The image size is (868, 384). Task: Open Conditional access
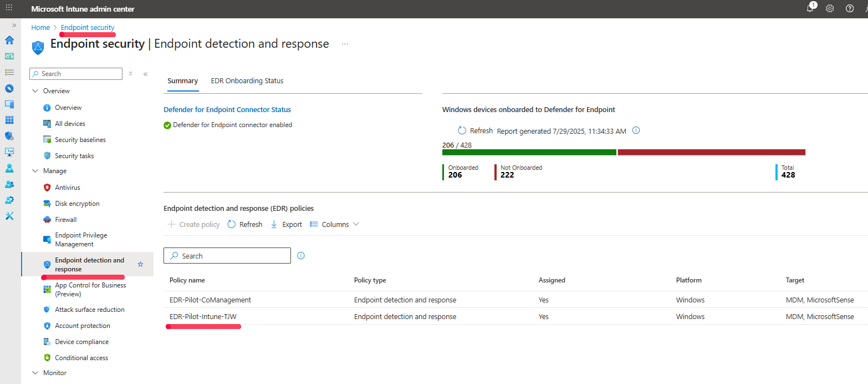81,358
